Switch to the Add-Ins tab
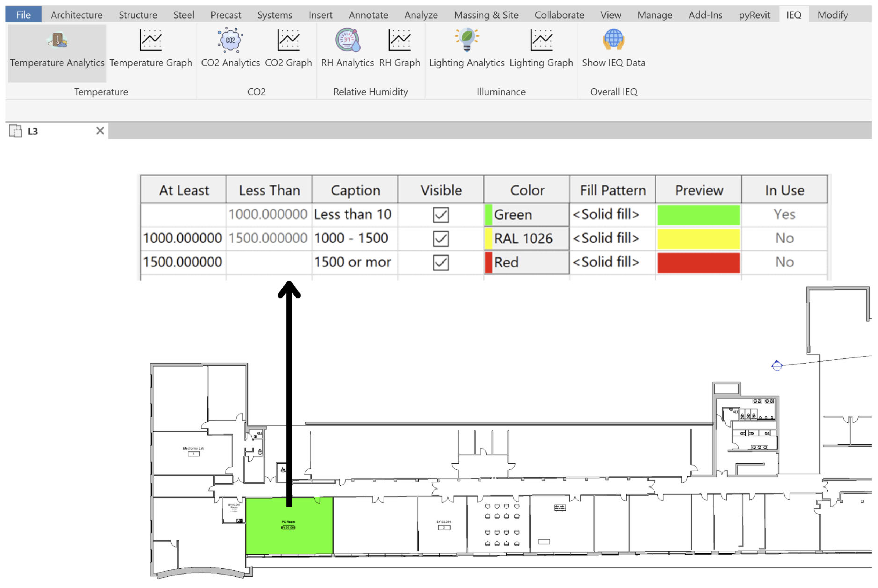Viewport: 878px width, 588px height. (706, 15)
